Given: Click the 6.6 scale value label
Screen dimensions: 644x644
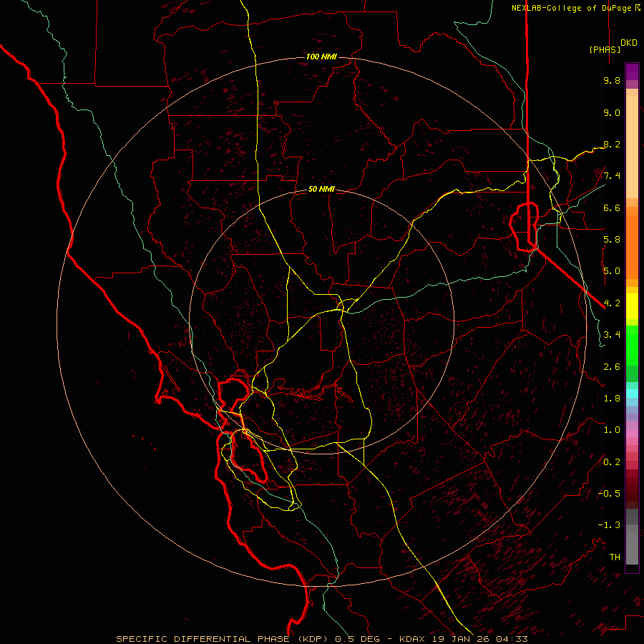Looking at the screenshot, I should click(x=612, y=208).
